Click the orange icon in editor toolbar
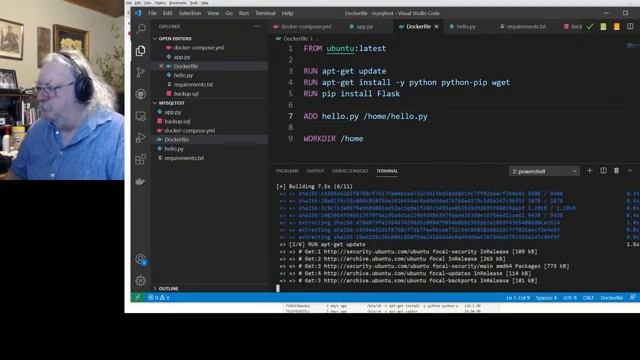 tap(617, 27)
